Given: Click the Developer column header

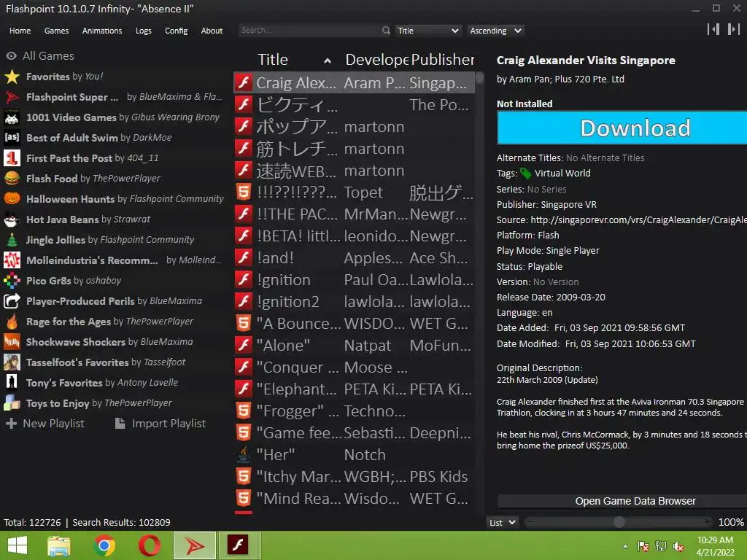Looking at the screenshot, I should tap(376, 60).
